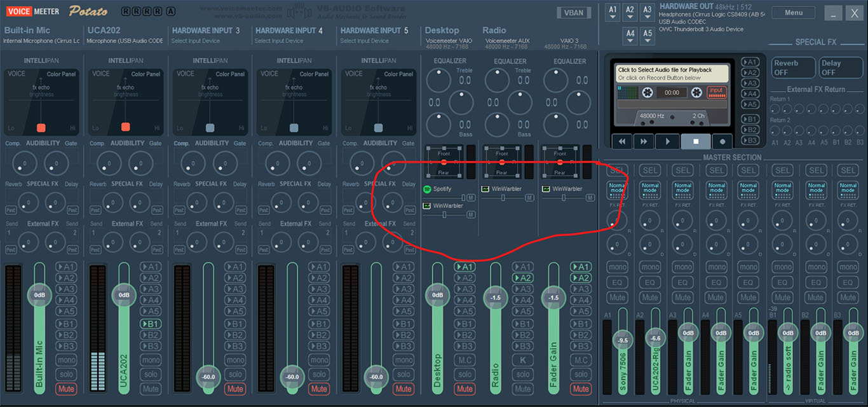Mute the UCA202-Rig bus
Viewport: 868px width, 407px height.
pyautogui.click(x=649, y=297)
